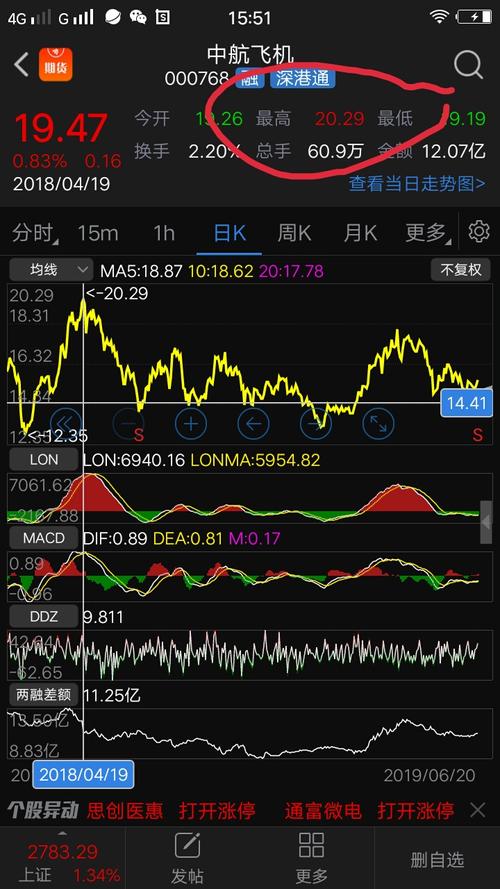Tap the <-20.29 high marker
This screenshot has width=500, height=889.
coord(116,294)
